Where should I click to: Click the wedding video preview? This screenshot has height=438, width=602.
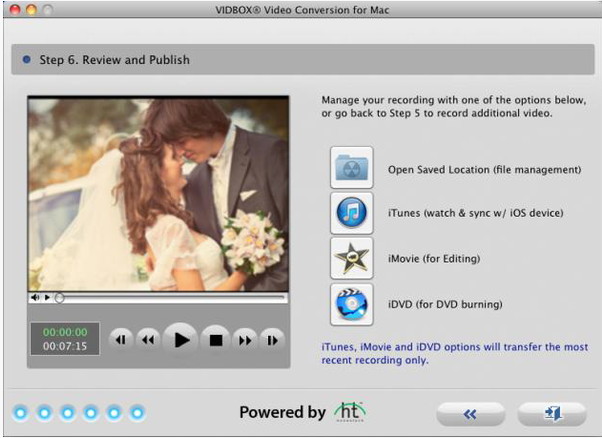click(x=158, y=195)
